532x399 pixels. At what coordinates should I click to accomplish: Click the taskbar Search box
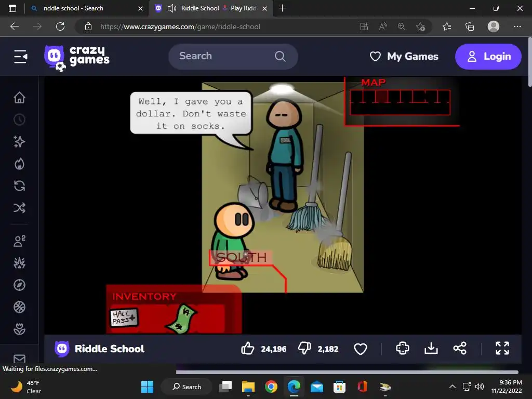[187, 387]
